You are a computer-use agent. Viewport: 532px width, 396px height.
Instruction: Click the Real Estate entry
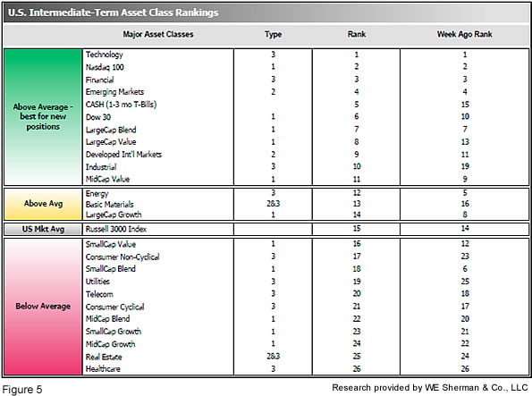coord(104,357)
